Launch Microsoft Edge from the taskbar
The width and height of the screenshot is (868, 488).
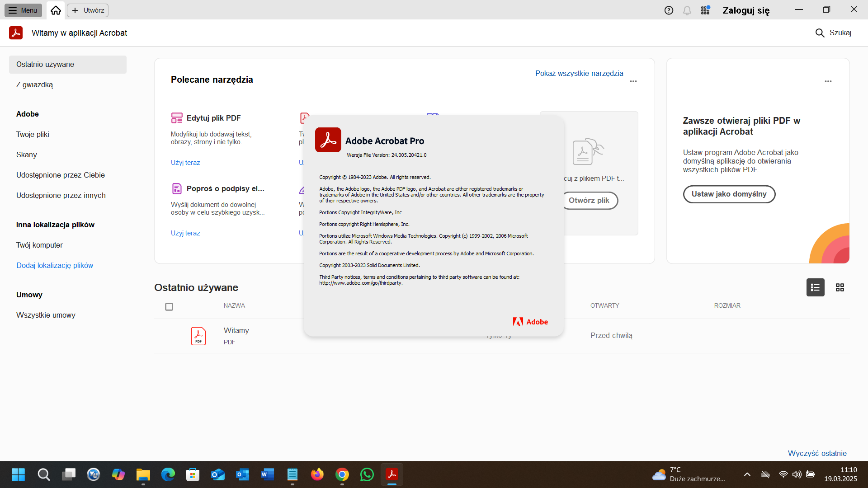click(168, 474)
